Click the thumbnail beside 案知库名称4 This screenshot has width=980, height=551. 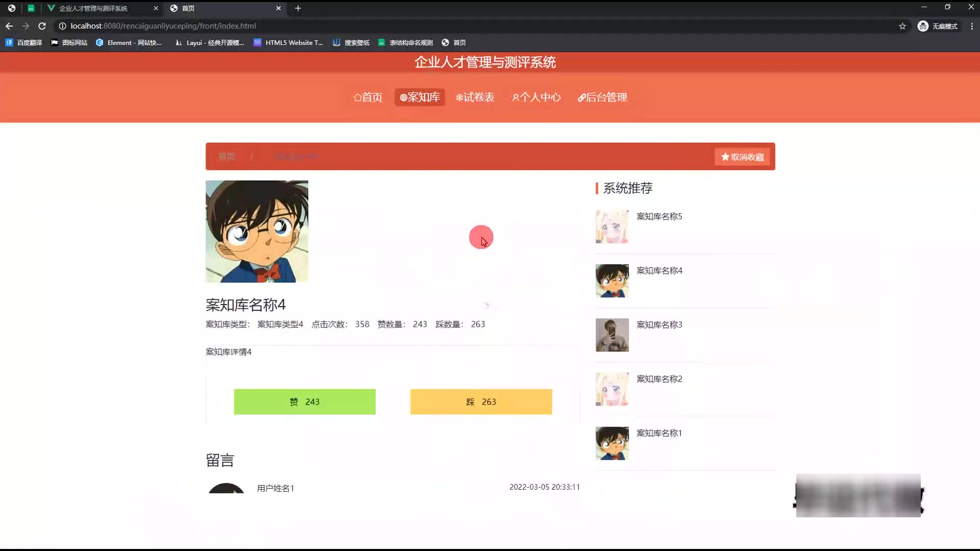point(612,281)
